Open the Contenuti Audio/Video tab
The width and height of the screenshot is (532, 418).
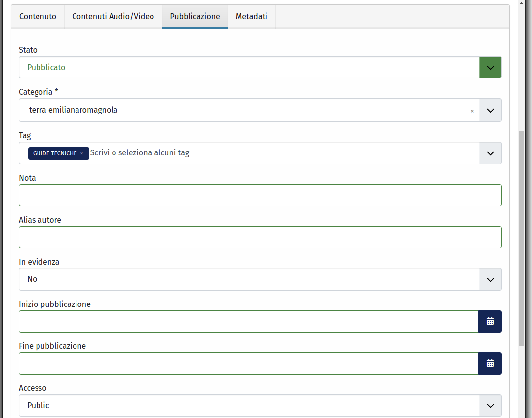(x=113, y=16)
